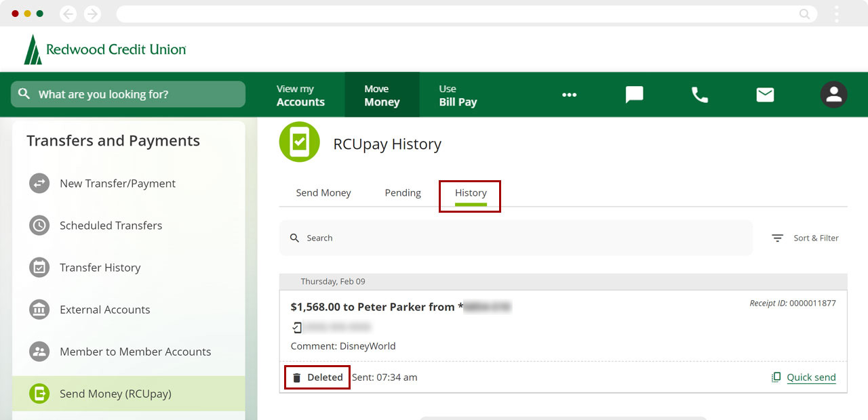Click the magnifier icon in the site search box
This screenshot has width=868, height=420.
(x=24, y=94)
